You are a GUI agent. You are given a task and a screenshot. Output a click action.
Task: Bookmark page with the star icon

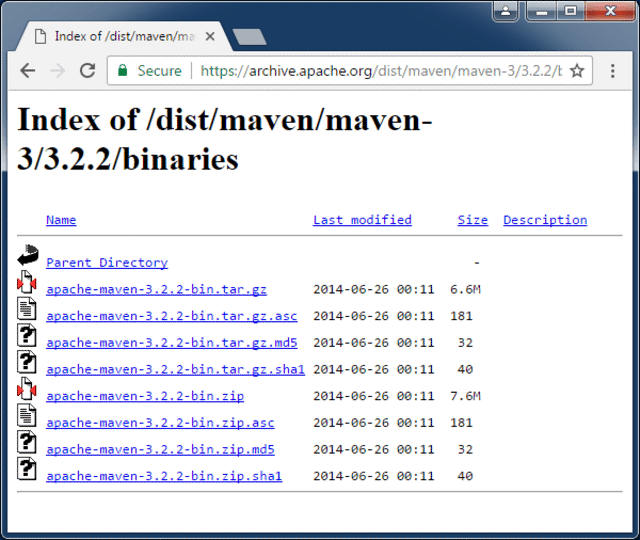577,71
